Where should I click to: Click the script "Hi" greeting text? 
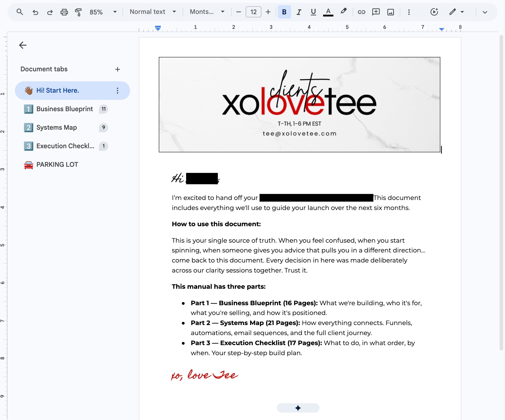[178, 178]
